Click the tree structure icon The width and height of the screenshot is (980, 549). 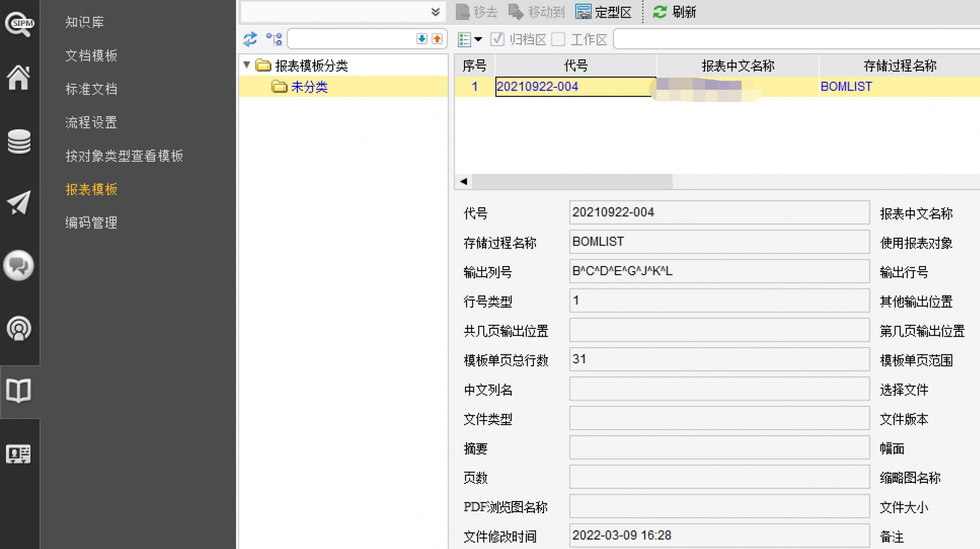pyautogui.click(x=274, y=39)
